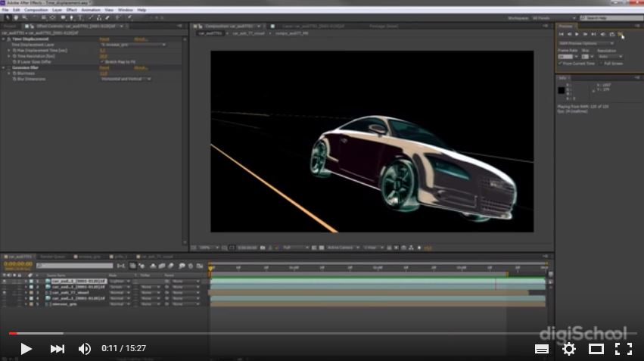Image resolution: width=644 pixels, height=361 pixels.
Task: Toggle visibility of layer 3 car_audi_TT_visuel
Action: coord(4,293)
